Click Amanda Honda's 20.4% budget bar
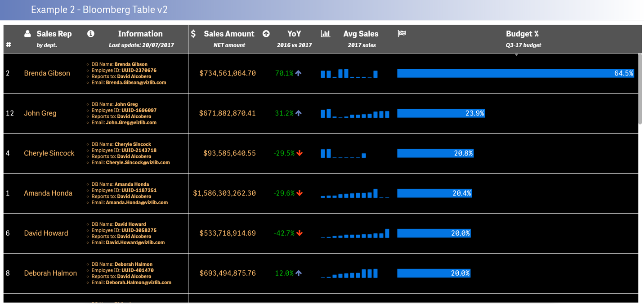This screenshot has width=644, height=304. 434,193
